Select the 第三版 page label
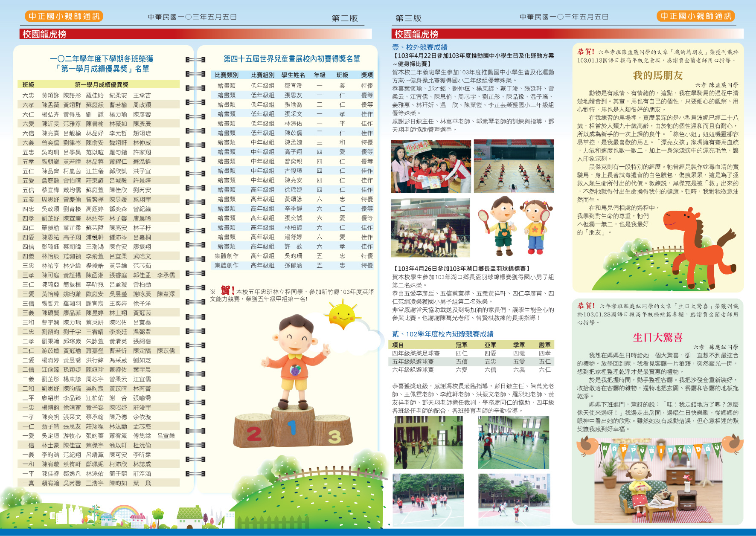The width and height of the screenshot is (756, 536). (408, 18)
